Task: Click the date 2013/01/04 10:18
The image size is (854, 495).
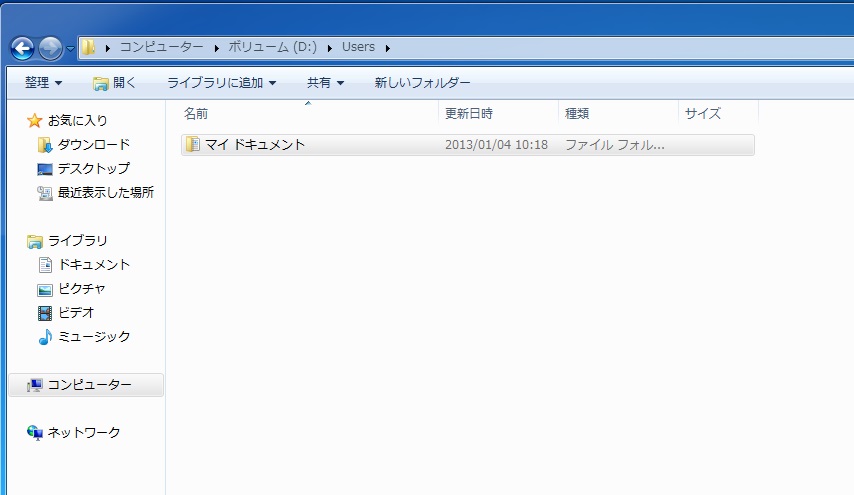Action: (496, 145)
